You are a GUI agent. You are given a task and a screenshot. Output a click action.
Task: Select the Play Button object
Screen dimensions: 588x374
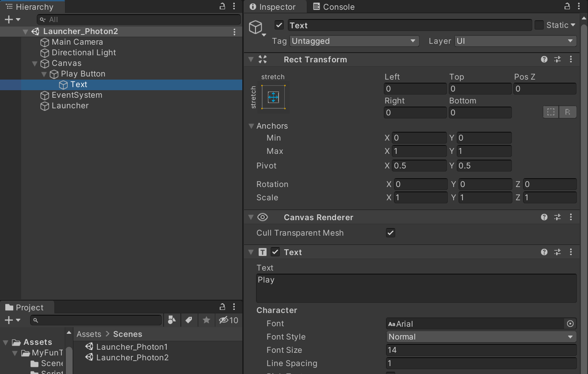tap(83, 74)
